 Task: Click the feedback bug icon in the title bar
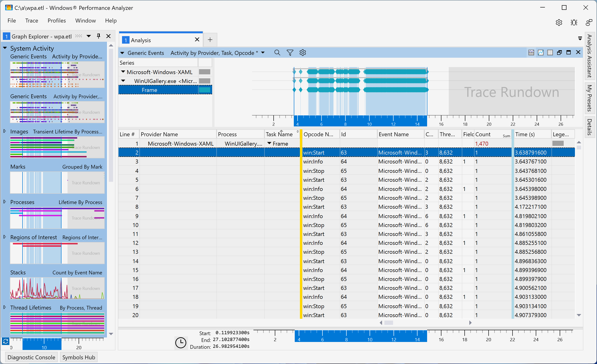click(574, 22)
